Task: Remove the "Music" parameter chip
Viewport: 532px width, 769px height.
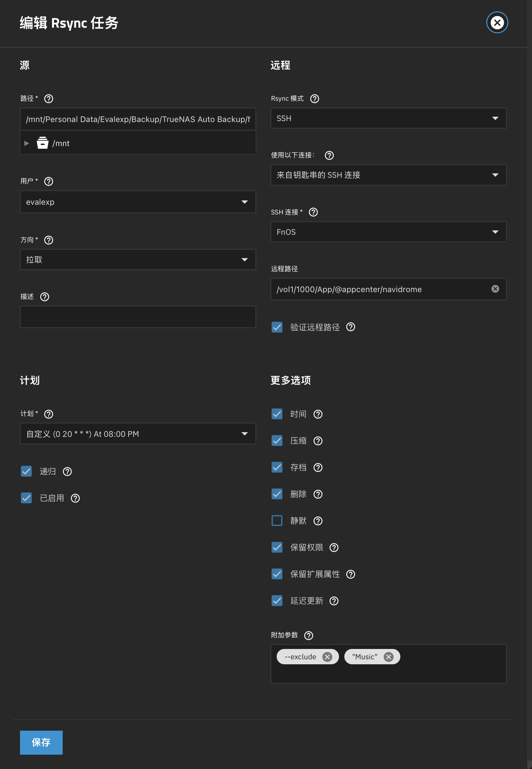Action: [x=388, y=657]
